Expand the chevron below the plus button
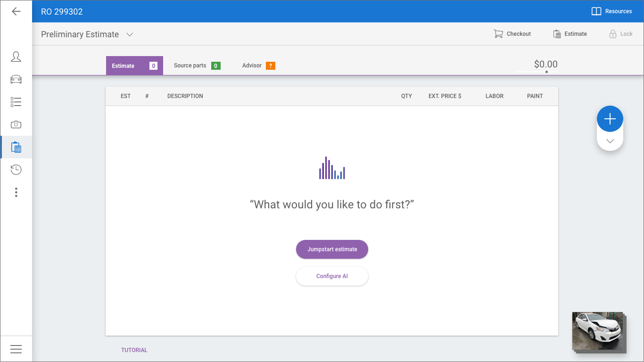 click(x=610, y=141)
